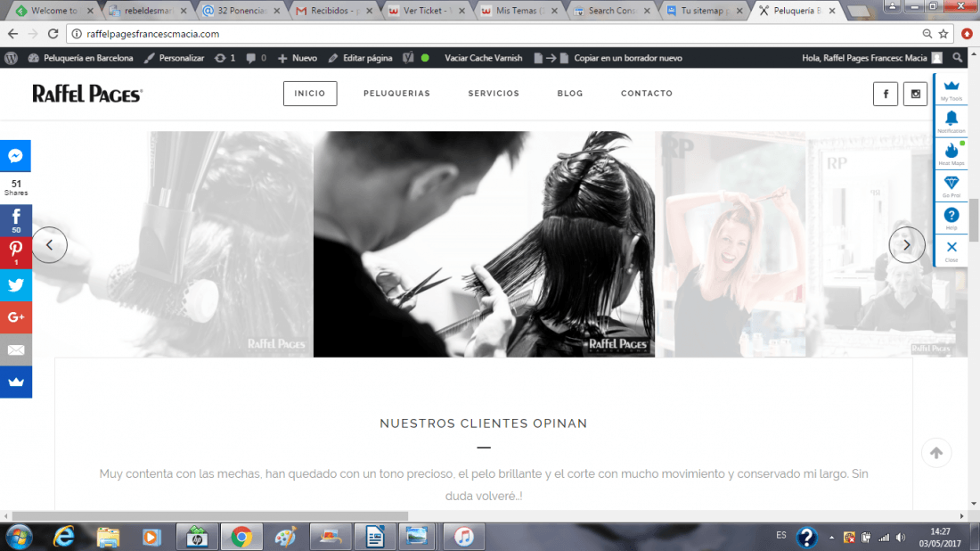The width and height of the screenshot is (980, 551).
Task: Open iTunes from the taskbar
Action: [463, 537]
